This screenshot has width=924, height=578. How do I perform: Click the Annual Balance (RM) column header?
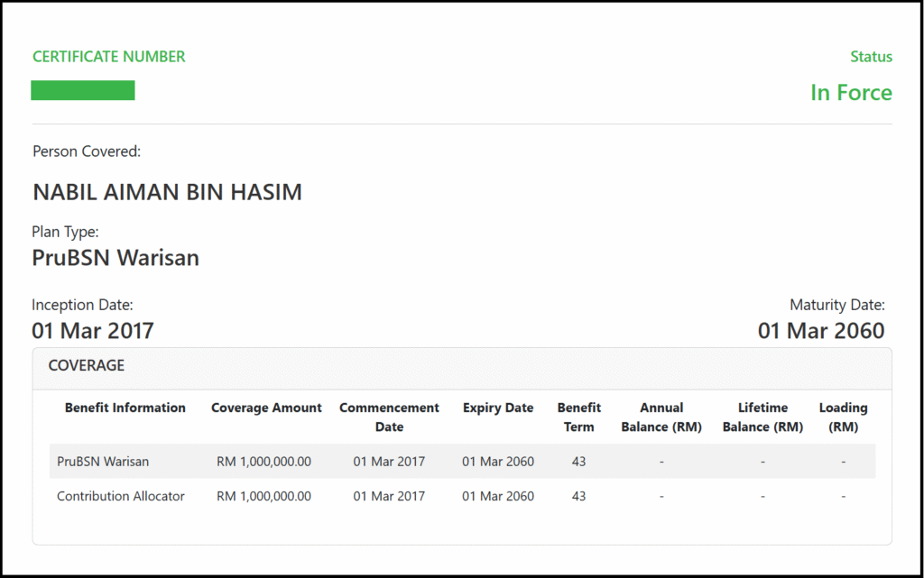(x=661, y=417)
